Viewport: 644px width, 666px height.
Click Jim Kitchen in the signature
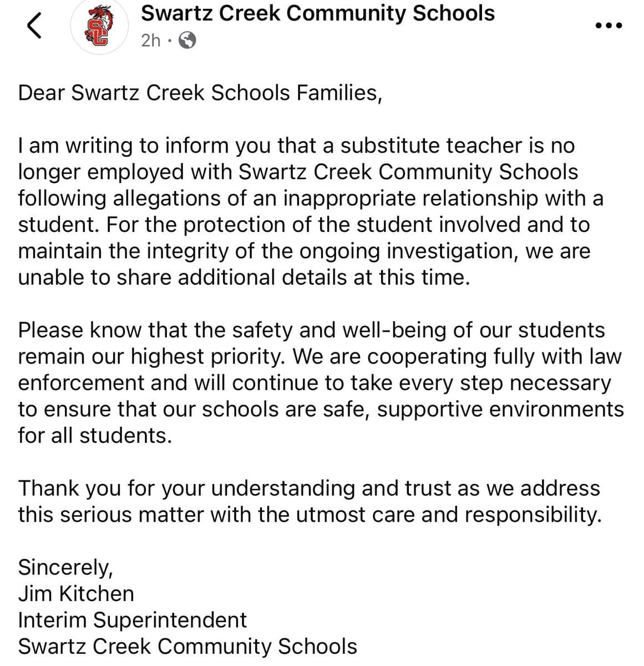click(76, 593)
